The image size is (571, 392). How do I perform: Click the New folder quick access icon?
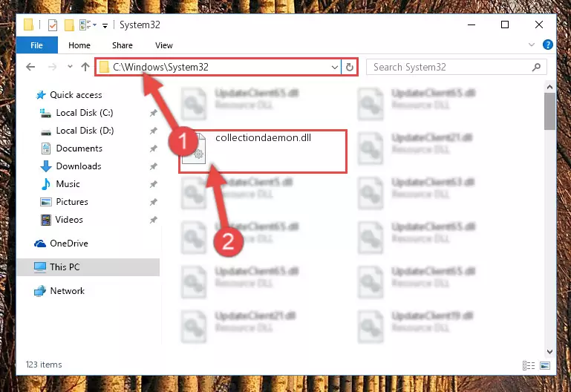click(69, 25)
